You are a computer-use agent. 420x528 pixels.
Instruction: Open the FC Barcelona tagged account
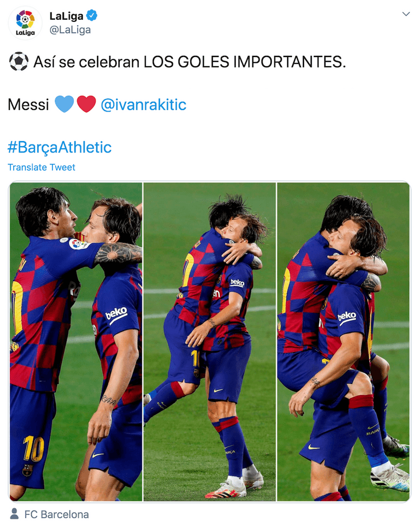pyautogui.click(x=56, y=514)
